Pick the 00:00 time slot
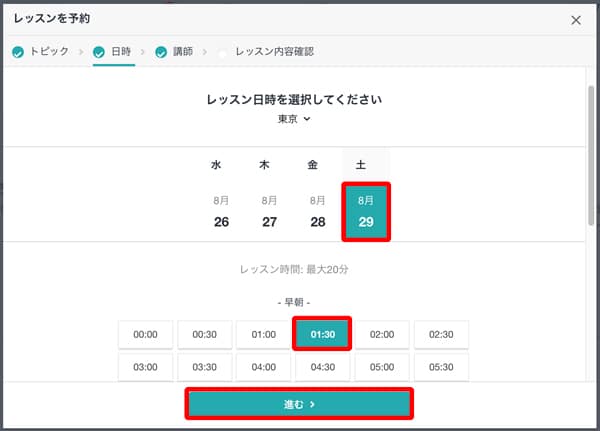Viewport: 600px width, 431px height. tap(145, 335)
